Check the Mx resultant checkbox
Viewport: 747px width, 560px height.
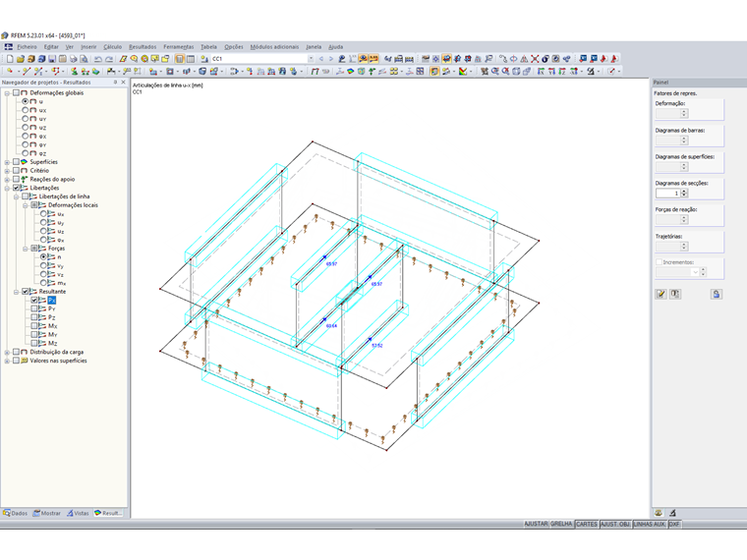(x=34, y=326)
